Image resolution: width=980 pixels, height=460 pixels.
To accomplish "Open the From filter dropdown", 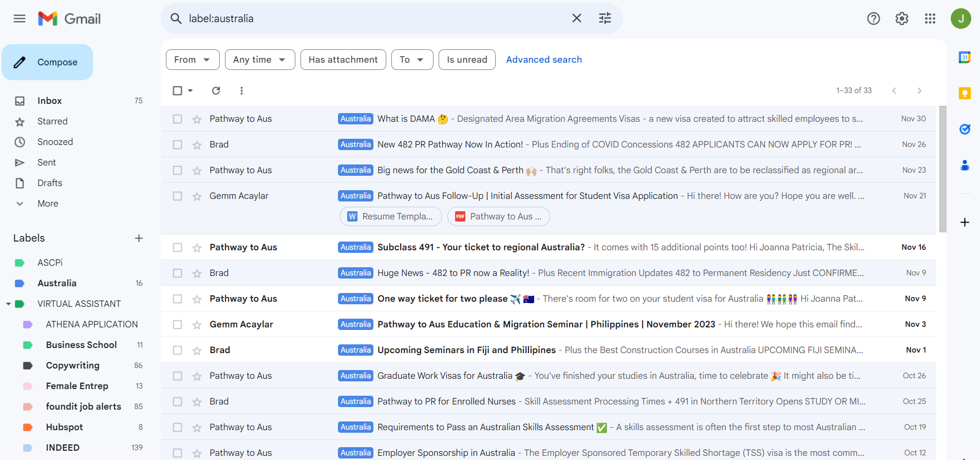I will point(193,60).
